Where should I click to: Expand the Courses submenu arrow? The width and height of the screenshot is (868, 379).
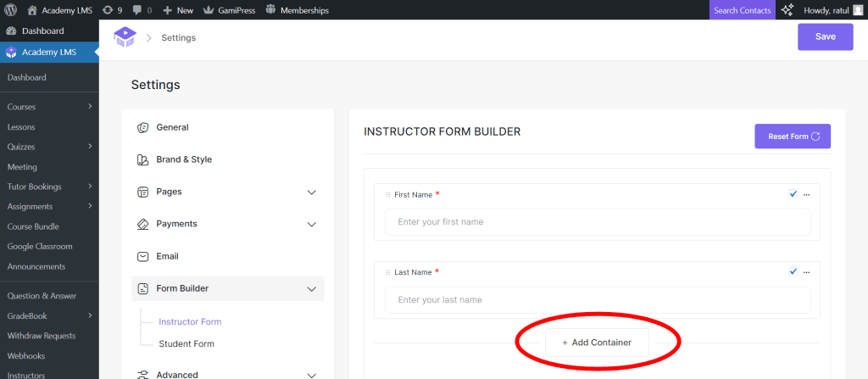(x=90, y=106)
